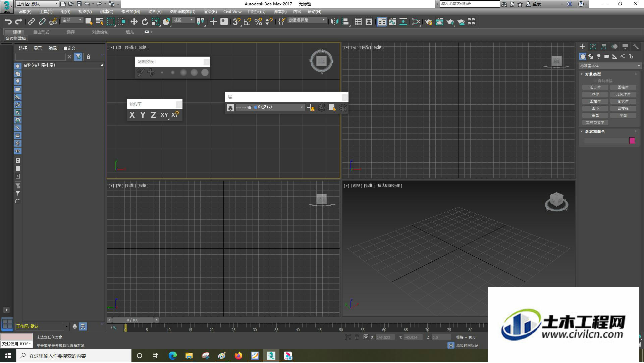Open the Schematic View icon
Screen dimensions: 644x363
[x=403, y=22]
